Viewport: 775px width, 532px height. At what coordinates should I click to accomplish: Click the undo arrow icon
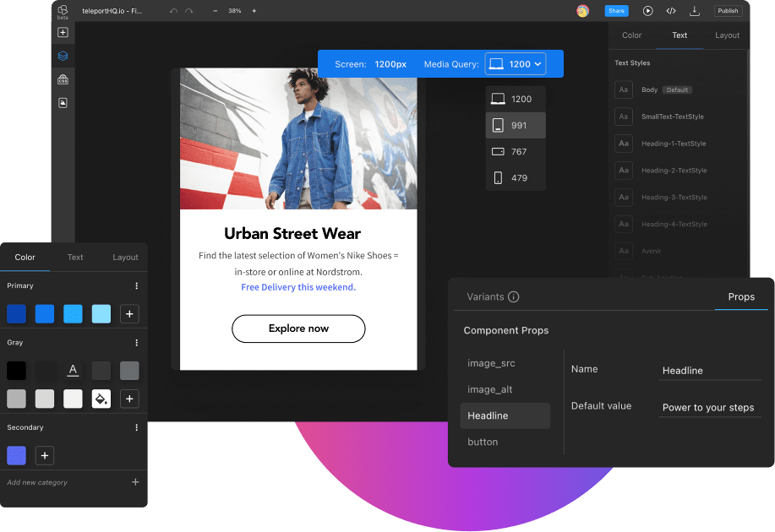pos(175,11)
